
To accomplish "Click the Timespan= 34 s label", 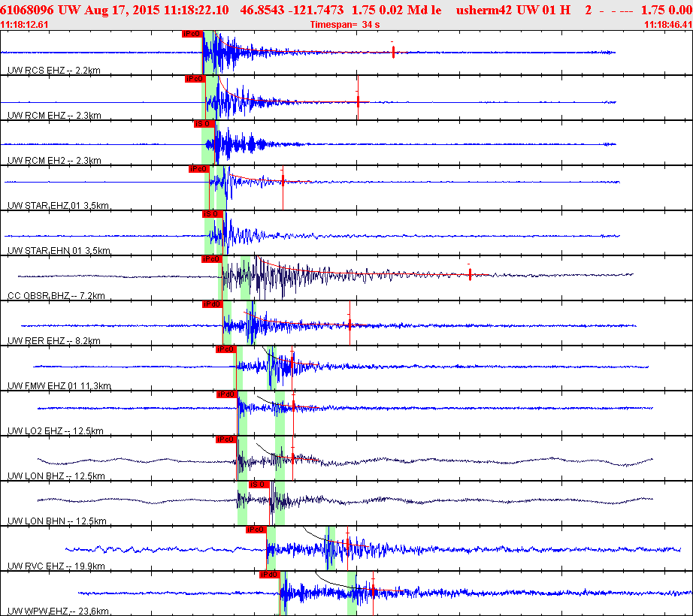I will [x=345, y=25].
